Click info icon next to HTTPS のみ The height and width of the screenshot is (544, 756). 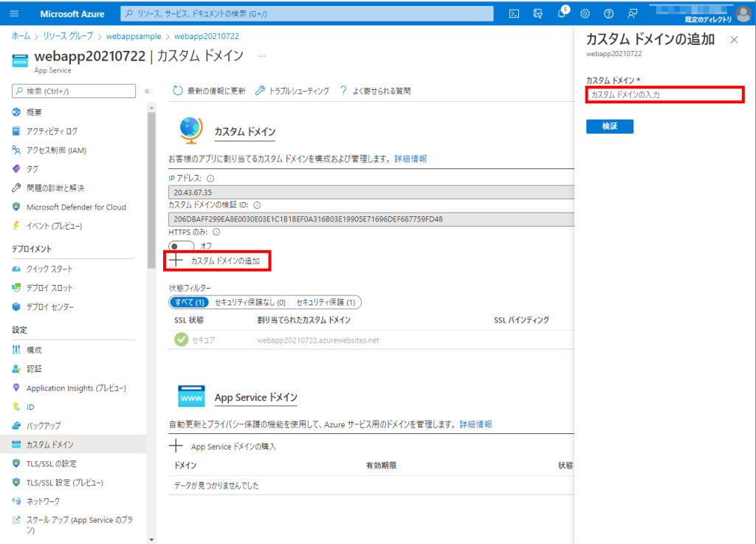pyautogui.click(x=216, y=232)
